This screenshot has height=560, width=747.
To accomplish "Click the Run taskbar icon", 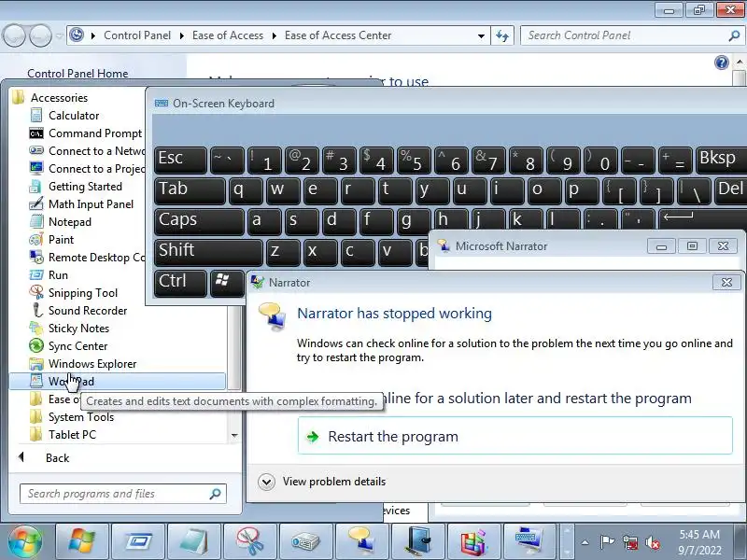I will pyautogui.click(x=138, y=542).
